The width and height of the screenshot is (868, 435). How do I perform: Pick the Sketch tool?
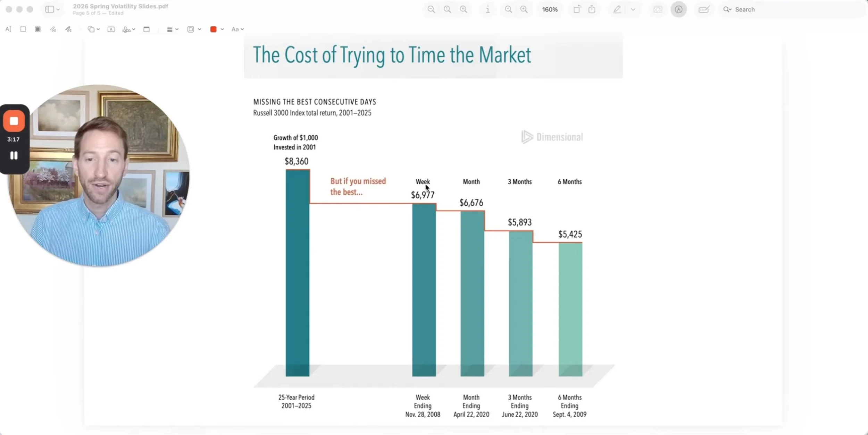coord(53,29)
